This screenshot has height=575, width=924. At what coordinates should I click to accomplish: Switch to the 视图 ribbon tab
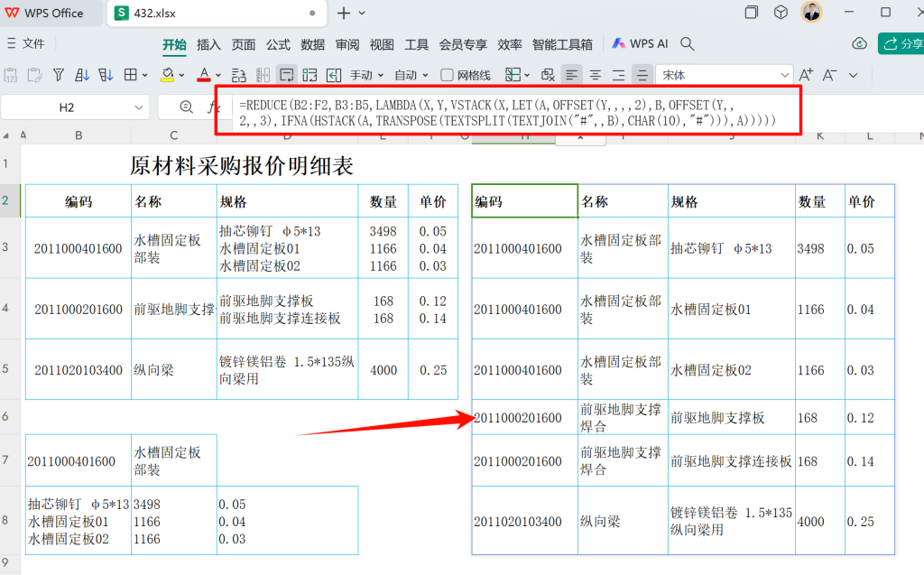[382, 44]
